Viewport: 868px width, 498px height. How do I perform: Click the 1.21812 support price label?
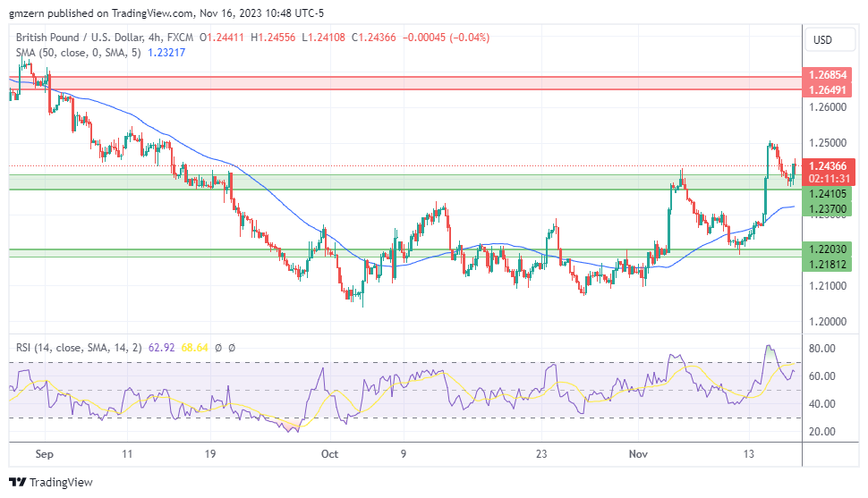[828, 265]
